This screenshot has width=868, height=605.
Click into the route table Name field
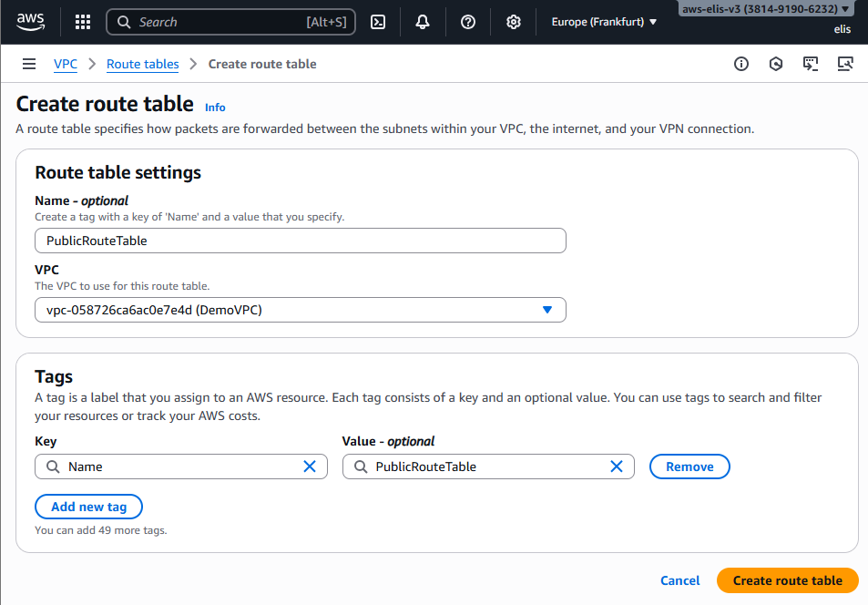tap(300, 241)
